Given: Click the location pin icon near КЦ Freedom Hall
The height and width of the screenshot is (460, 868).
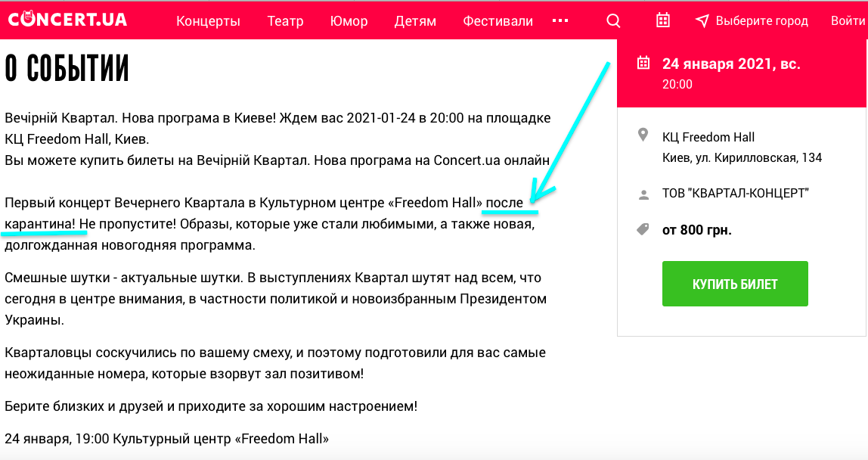Looking at the screenshot, I should 643,135.
